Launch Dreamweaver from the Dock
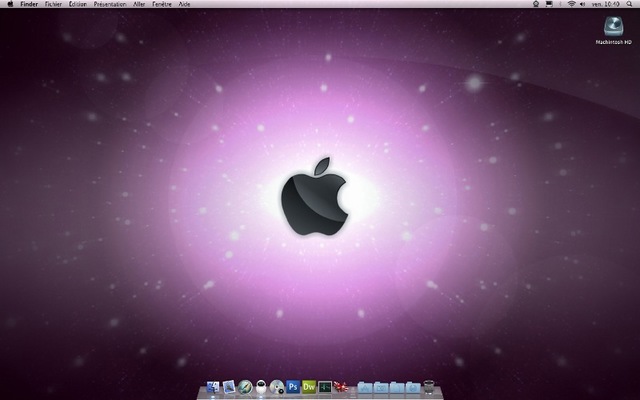 pyautogui.click(x=309, y=386)
